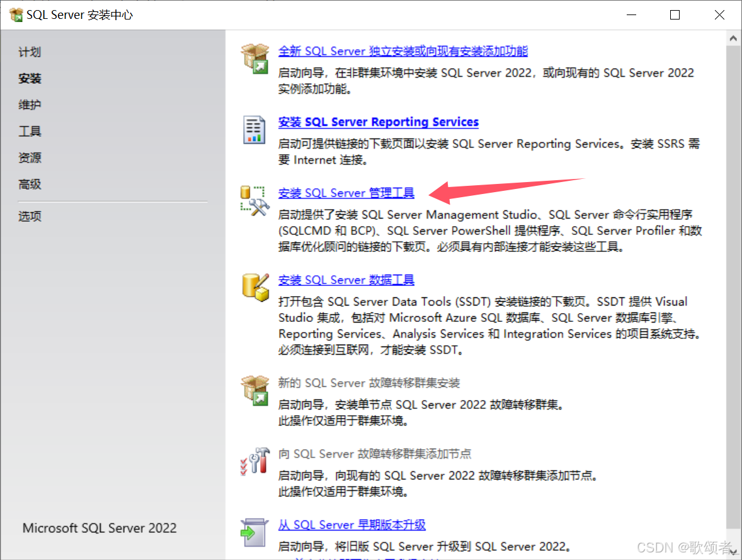
Task: Switch to the 维护 page
Action: coord(30,105)
